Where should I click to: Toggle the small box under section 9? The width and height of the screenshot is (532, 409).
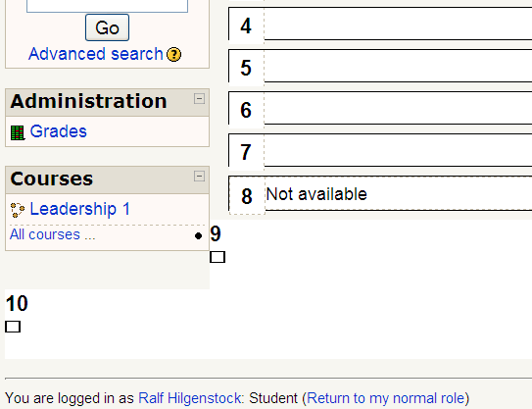(218, 257)
